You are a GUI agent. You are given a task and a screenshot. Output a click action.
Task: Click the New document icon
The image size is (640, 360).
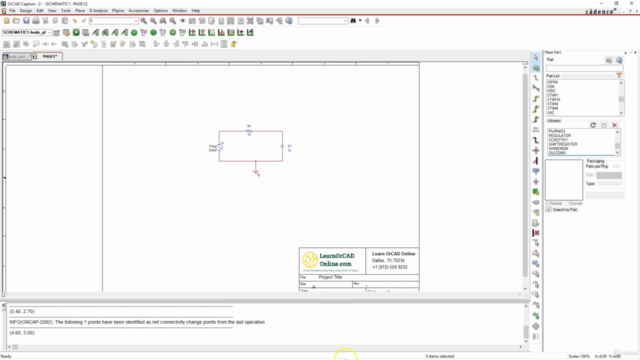(x=7, y=21)
